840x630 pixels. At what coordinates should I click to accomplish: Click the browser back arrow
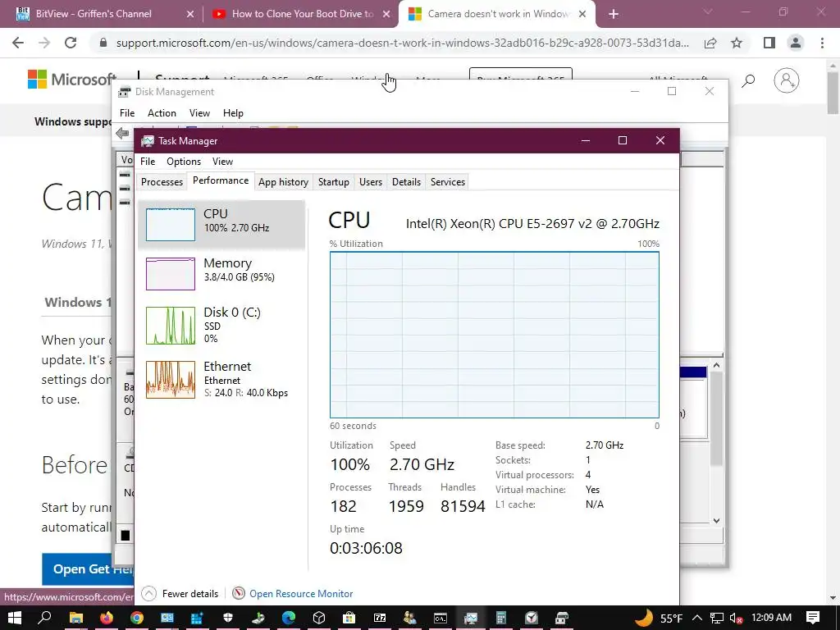coord(18,43)
